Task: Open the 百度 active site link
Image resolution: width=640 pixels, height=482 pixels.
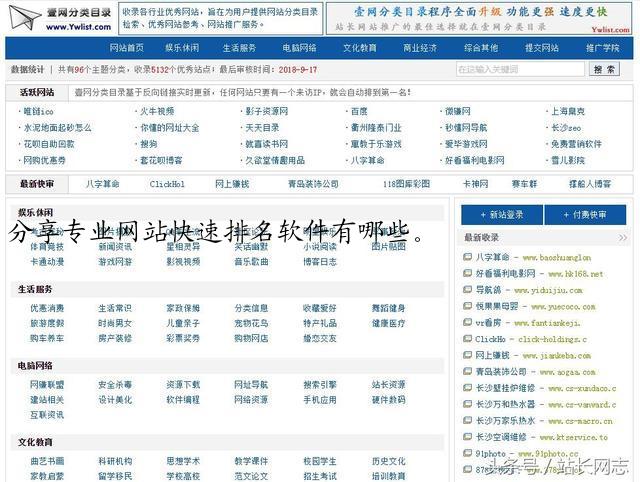Action: point(359,111)
